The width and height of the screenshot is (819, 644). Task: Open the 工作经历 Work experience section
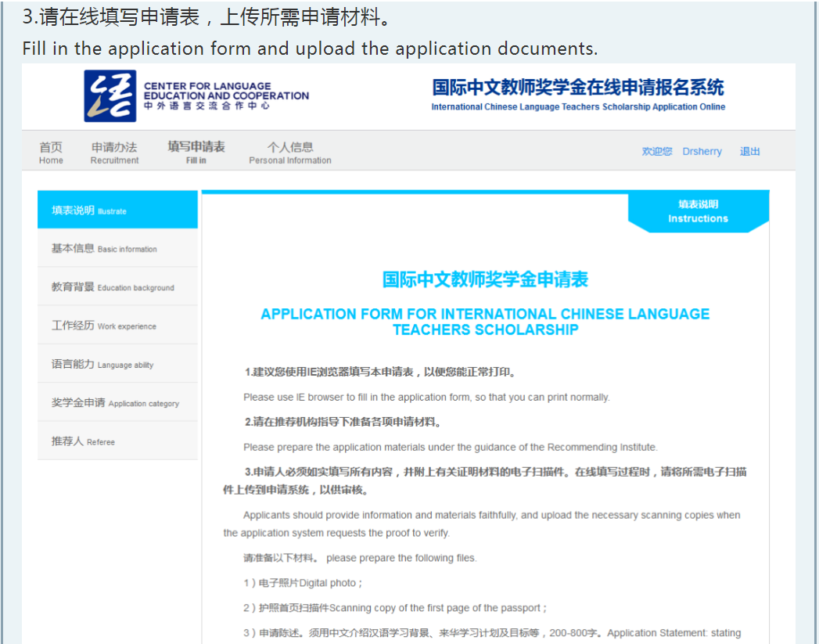coord(117,326)
